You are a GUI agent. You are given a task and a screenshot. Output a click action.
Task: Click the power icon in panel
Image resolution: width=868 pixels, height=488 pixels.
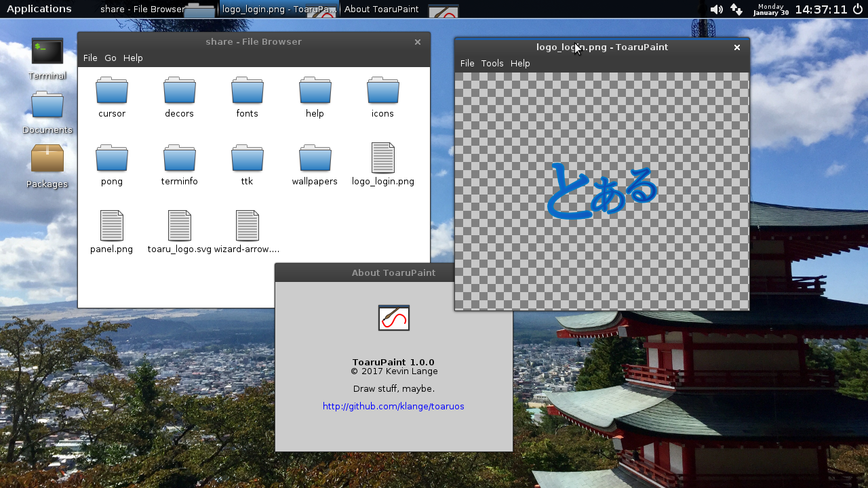pos(858,9)
